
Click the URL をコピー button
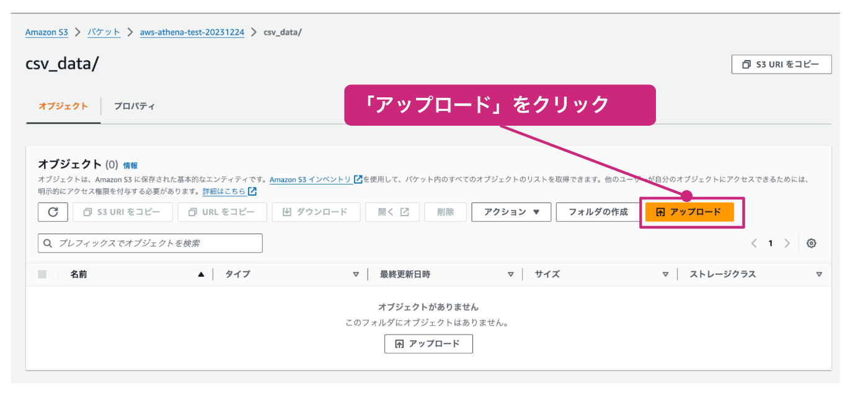(223, 212)
